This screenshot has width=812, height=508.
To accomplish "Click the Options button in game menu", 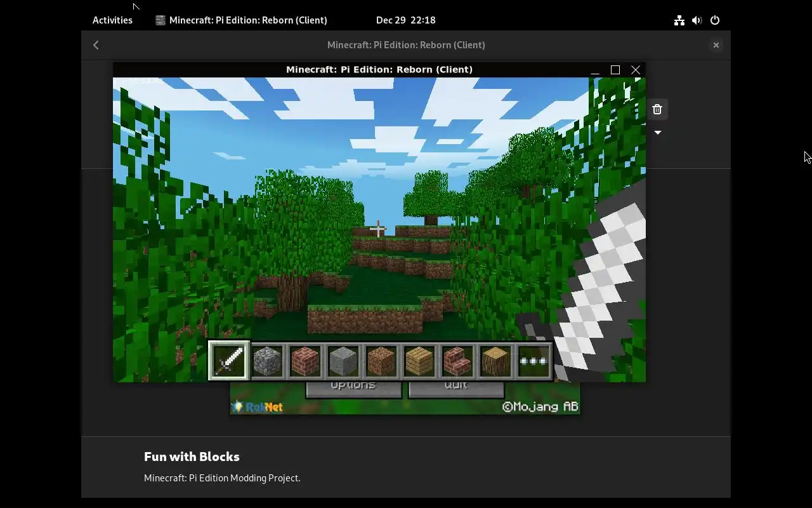I will [353, 389].
